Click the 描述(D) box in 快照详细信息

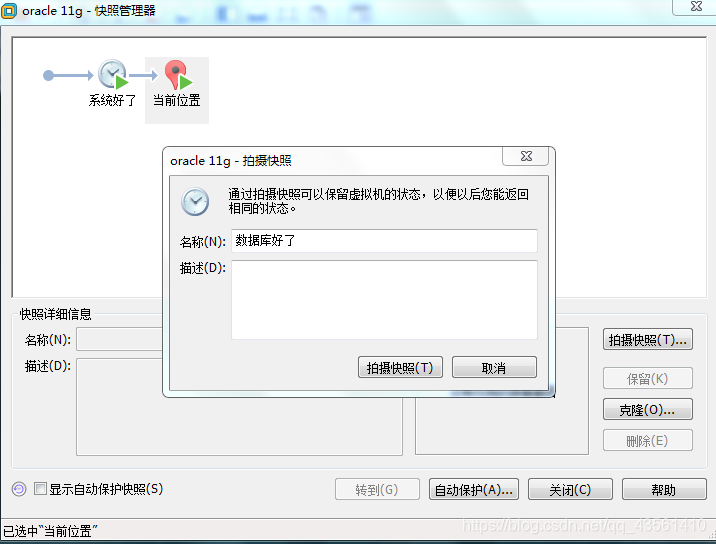pos(239,407)
